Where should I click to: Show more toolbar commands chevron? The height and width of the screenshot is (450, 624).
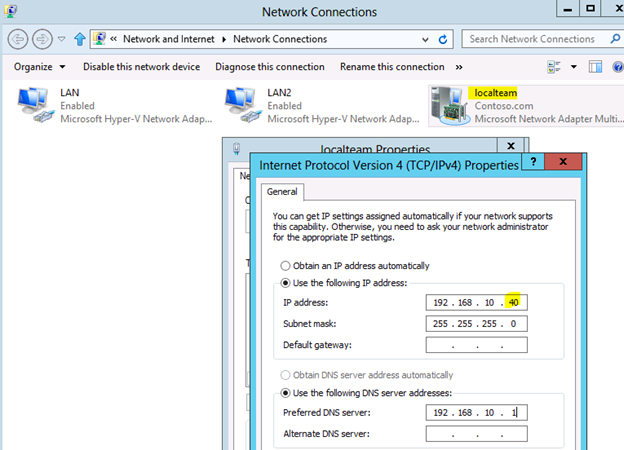(459, 67)
